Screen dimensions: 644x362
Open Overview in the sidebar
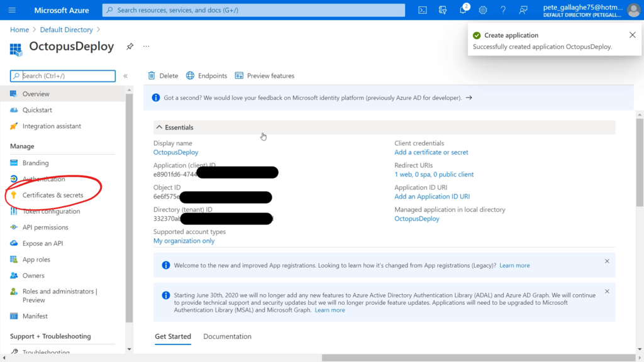tap(62, 94)
